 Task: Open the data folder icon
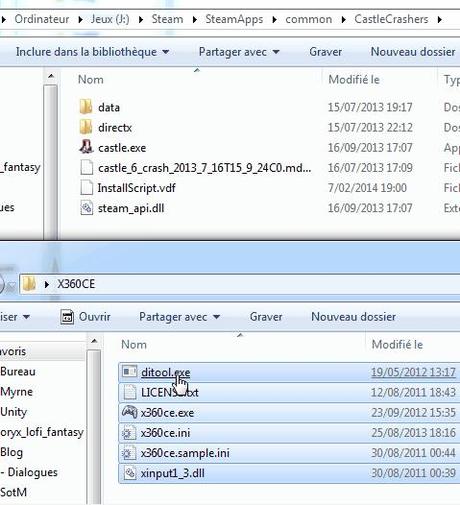pos(86,107)
